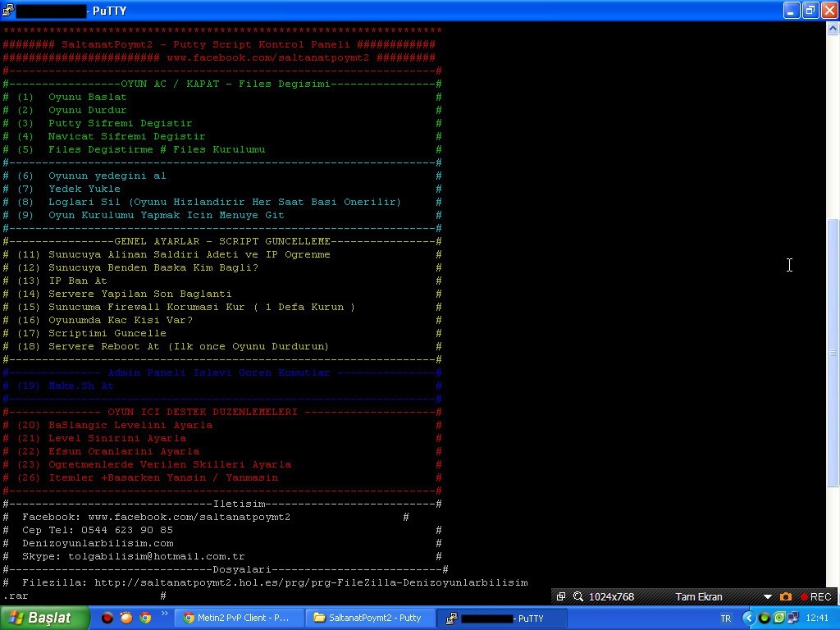Click the Facebook contact line under Iletisim
Viewport: 840px width, 630px height.
156,517
